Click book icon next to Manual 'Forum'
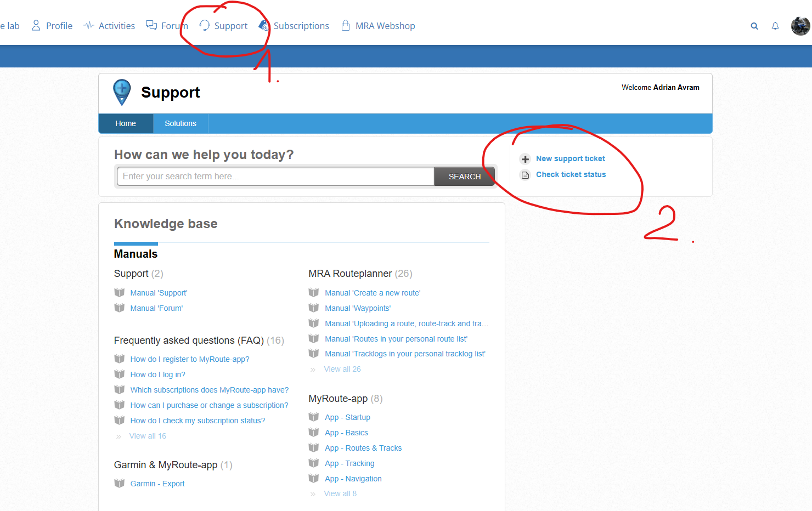Viewport: 812px width, 511px height. point(119,308)
